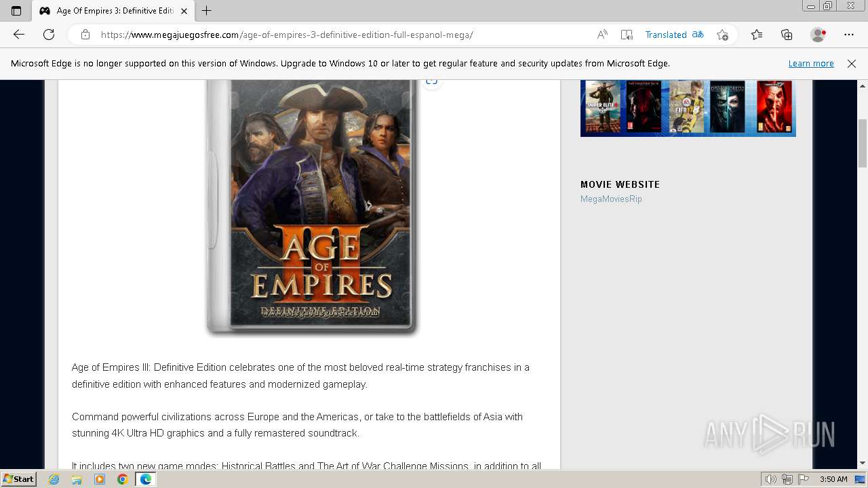This screenshot has width=868, height=488.
Task: Click the expand icon above cover image
Action: tap(431, 82)
